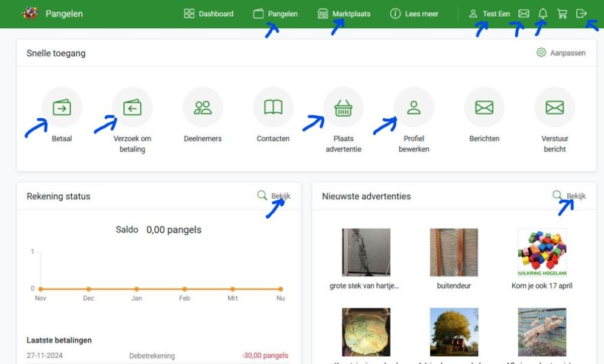Click the Profiel bewerken person icon
This screenshot has height=364, width=604.
414,107
